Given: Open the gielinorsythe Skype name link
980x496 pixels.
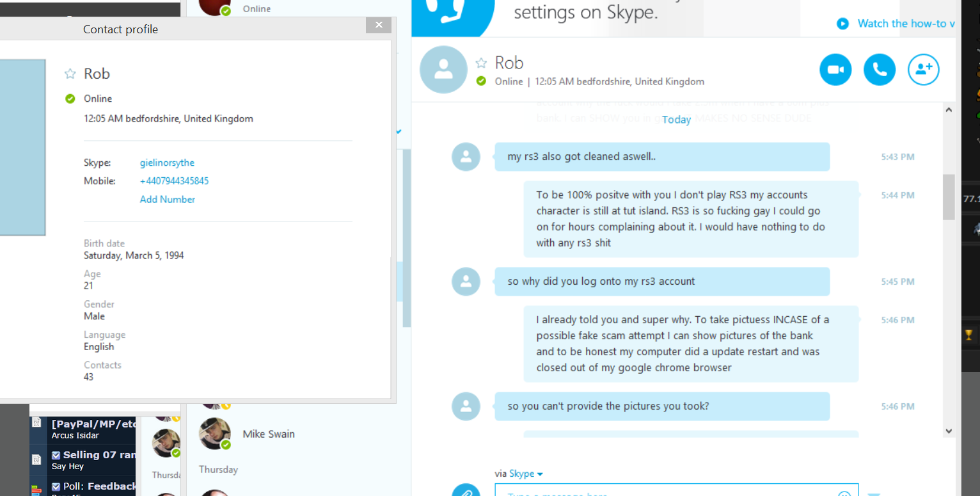Looking at the screenshot, I should [x=167, y=163].
